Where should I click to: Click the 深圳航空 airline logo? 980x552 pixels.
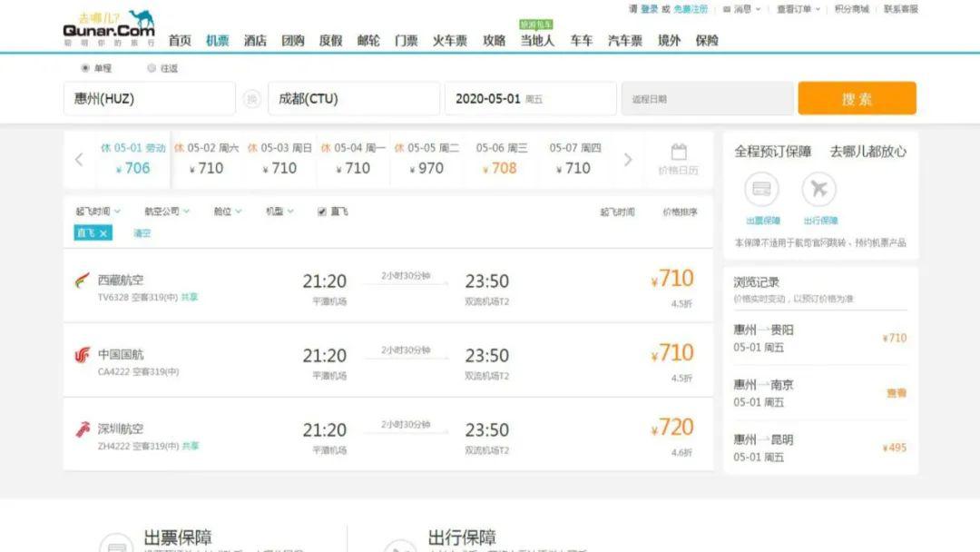coord(83,429)
